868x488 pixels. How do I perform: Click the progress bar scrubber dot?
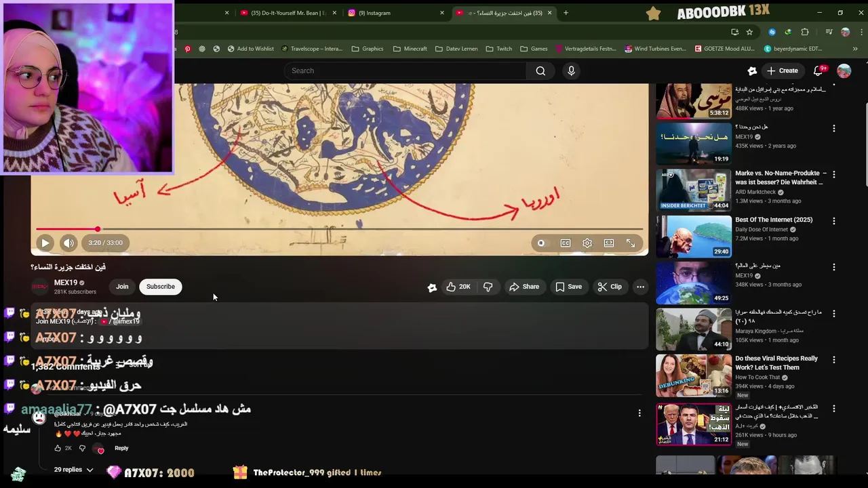click(x=98, y=229)
